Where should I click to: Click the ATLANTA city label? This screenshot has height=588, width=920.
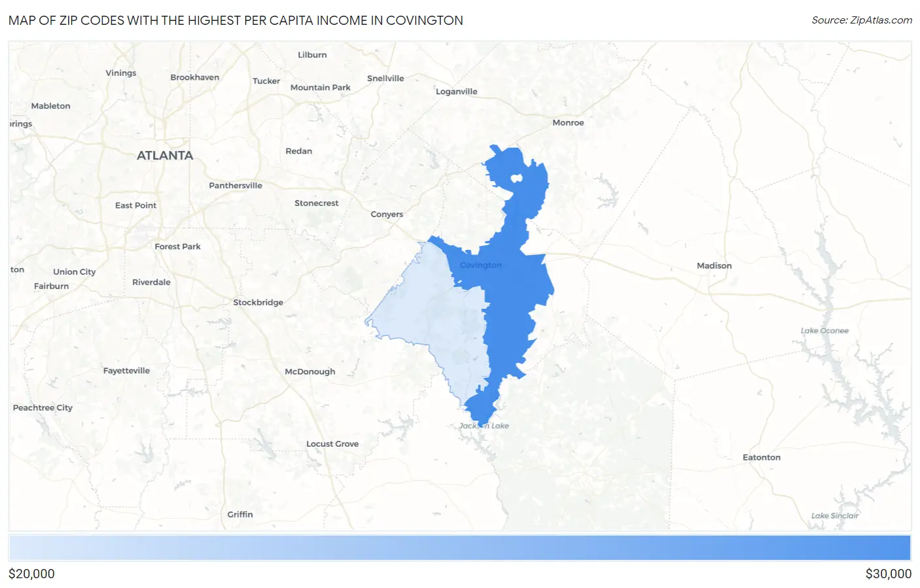click(x=165, y=156)
